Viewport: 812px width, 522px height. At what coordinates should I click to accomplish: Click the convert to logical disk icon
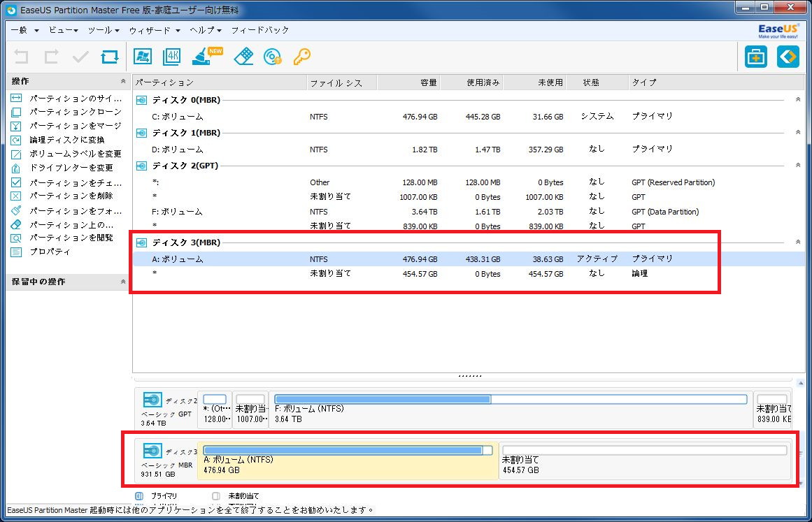[16, 140]
